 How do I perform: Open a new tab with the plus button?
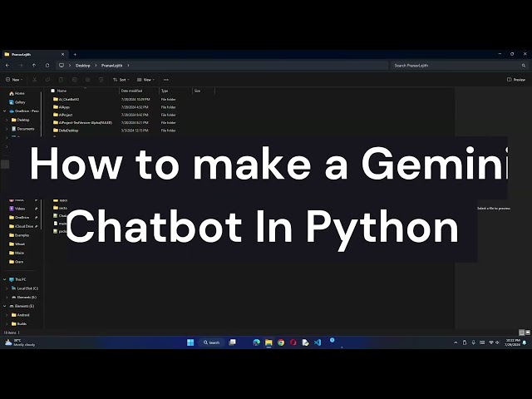coord(75,54)
